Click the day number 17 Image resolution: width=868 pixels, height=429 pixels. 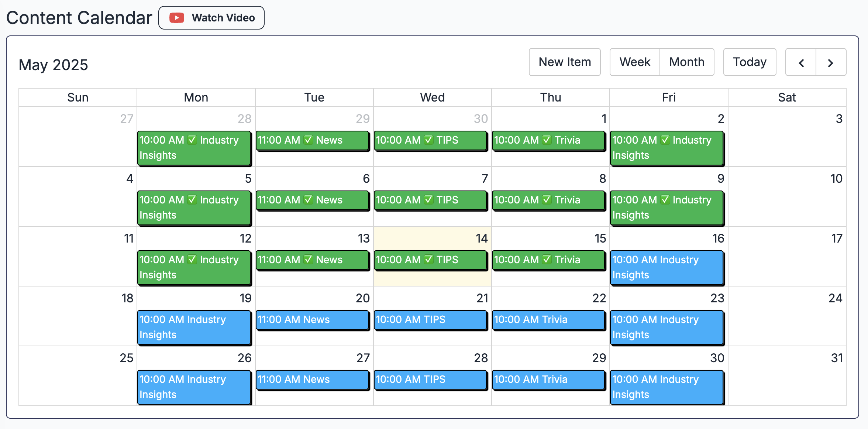(x=836, y=238)
